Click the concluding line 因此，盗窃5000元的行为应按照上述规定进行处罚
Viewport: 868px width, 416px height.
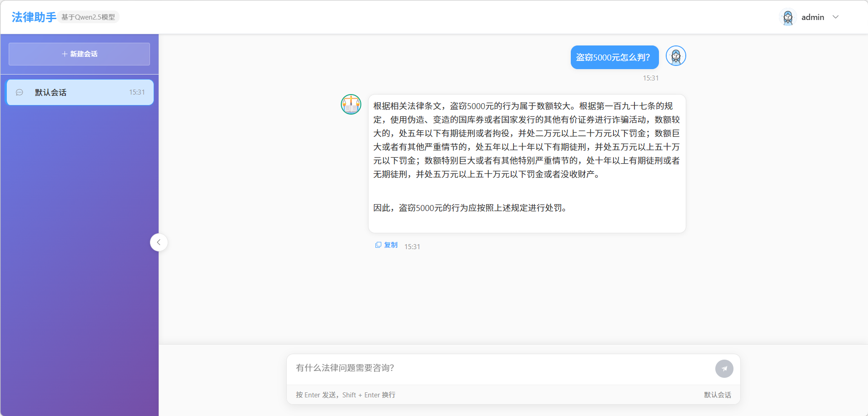point(471,208)
